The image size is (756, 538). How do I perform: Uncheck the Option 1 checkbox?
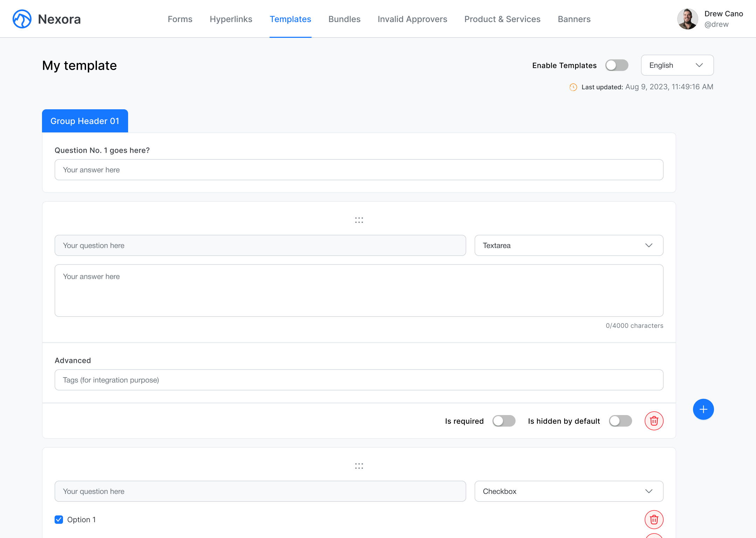click(x=58, y=520)
